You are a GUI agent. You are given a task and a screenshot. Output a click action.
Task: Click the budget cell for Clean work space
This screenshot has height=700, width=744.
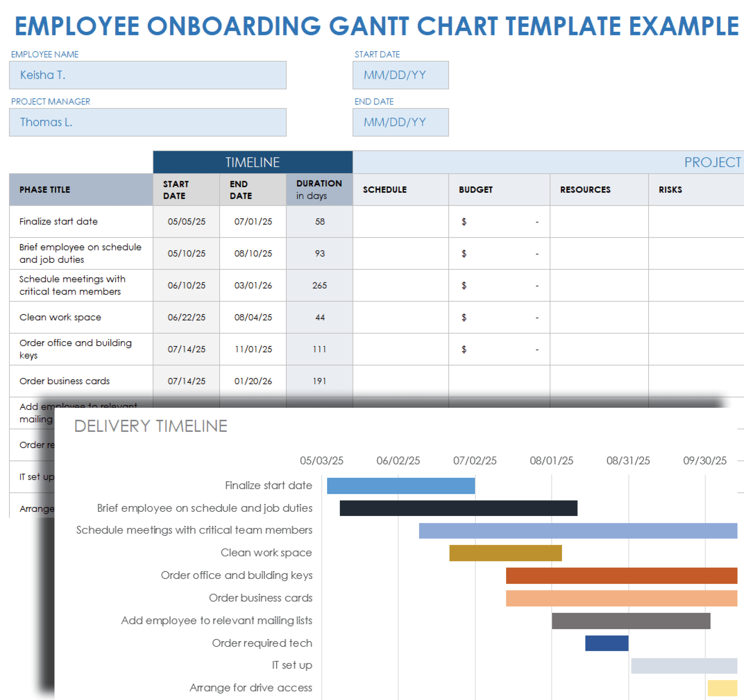click(499, 317)
